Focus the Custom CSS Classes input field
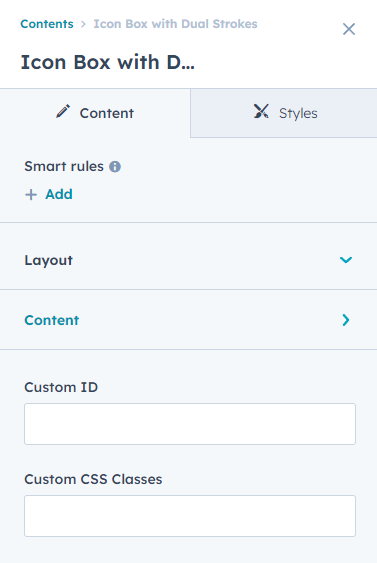Image resolution: width=377 pixels, height=563 pixels. (x=190, y=516)
